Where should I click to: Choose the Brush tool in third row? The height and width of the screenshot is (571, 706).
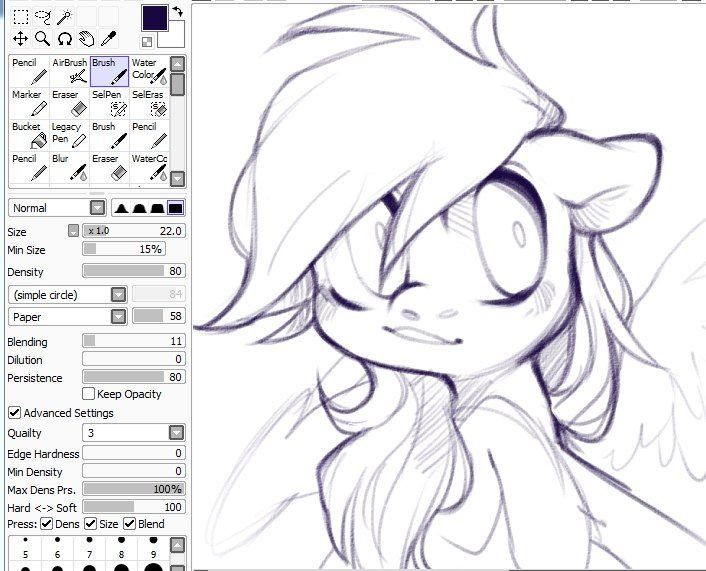tap(109, 135)
